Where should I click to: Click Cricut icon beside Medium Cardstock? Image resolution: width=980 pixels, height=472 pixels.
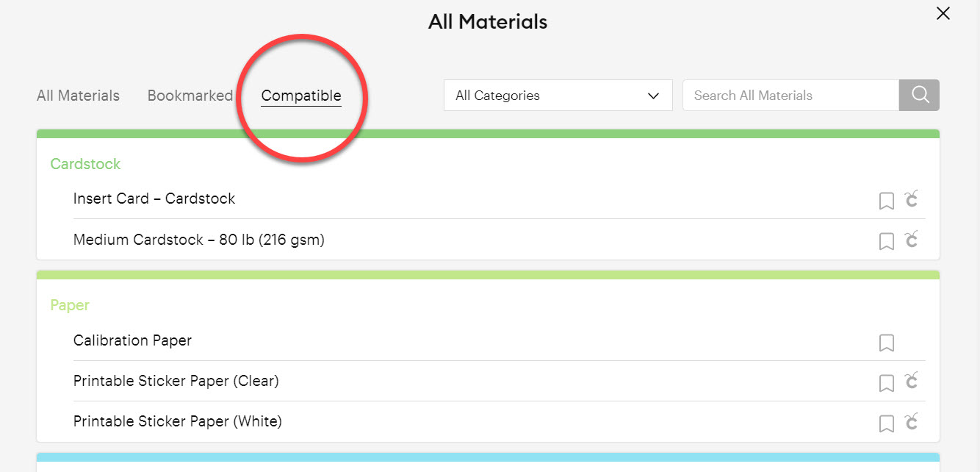912,239
